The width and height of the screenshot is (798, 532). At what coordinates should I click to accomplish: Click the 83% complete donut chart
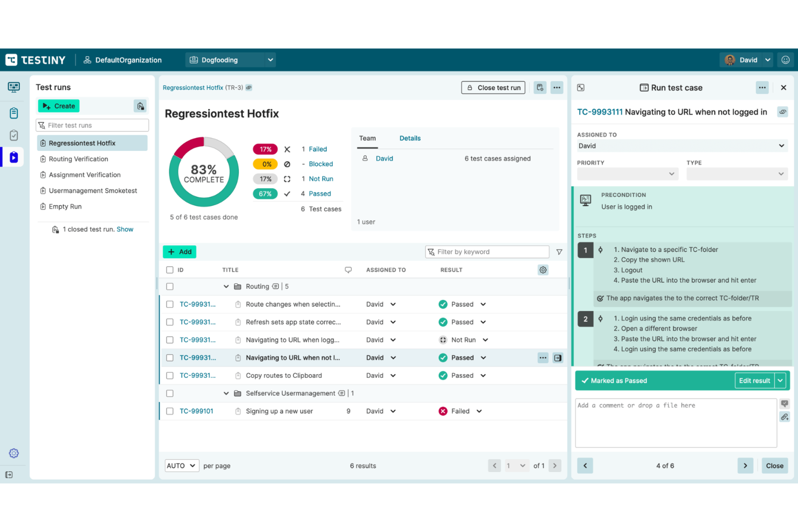tap(204, 171)
